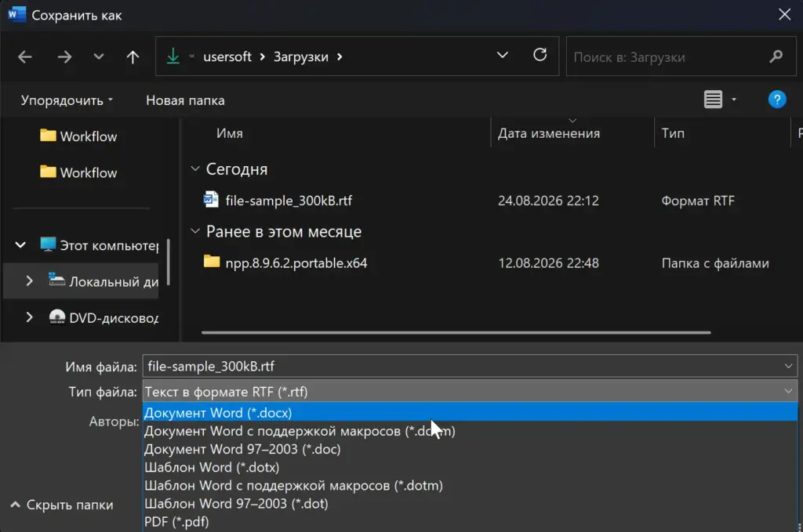Open recent locations dropdown next to arrows

[x=98, y=56]
